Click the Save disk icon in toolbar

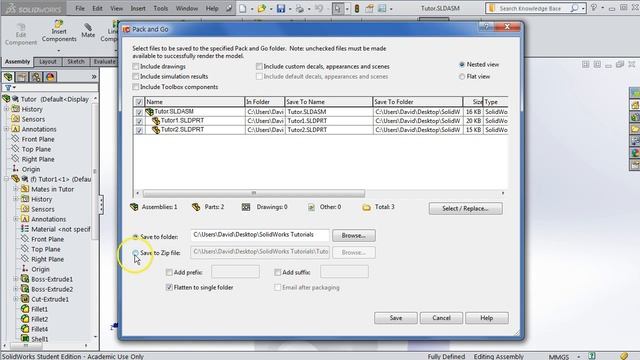(281, 8)
